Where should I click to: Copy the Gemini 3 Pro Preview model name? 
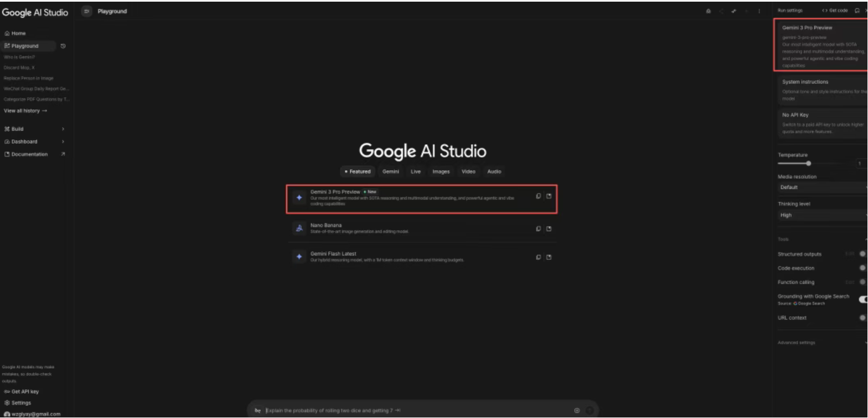pos(539,196)
